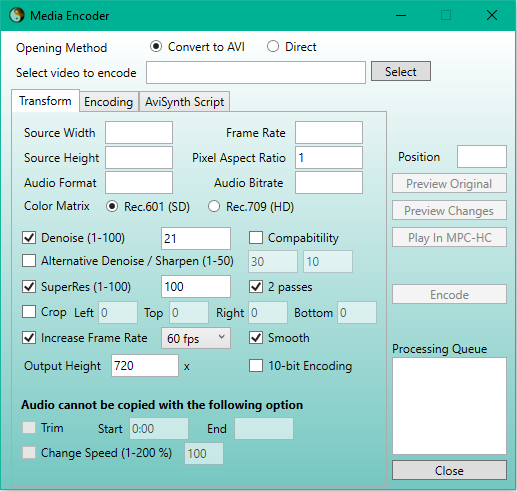Focus the Select video to encode field
The width and height of the screenshot is (517, 492).
[256, 72]
